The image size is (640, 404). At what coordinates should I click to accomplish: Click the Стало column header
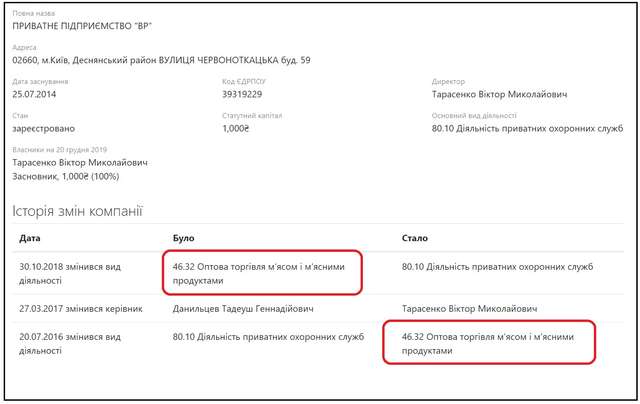point(414,239)
